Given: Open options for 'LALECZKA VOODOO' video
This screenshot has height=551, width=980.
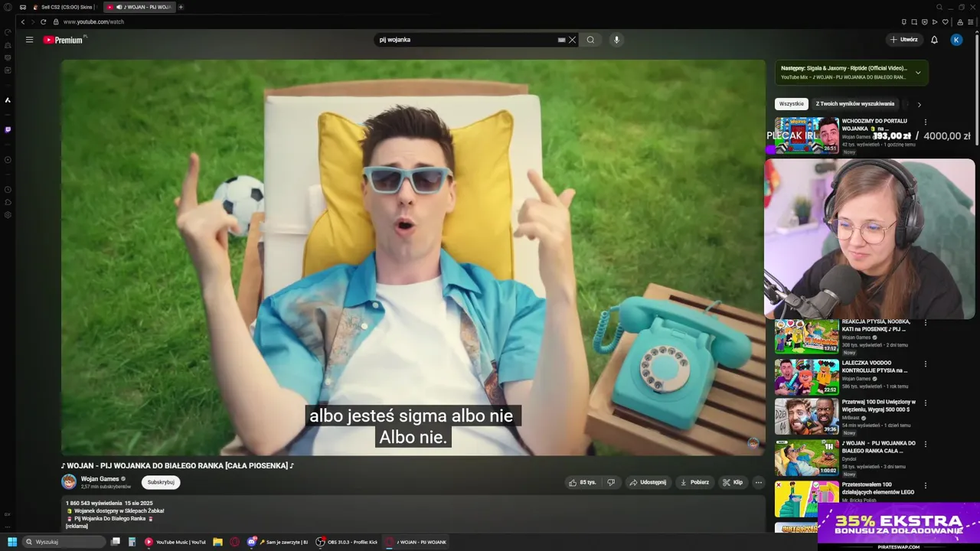Looking at the screenshot, I should point(925,364).
